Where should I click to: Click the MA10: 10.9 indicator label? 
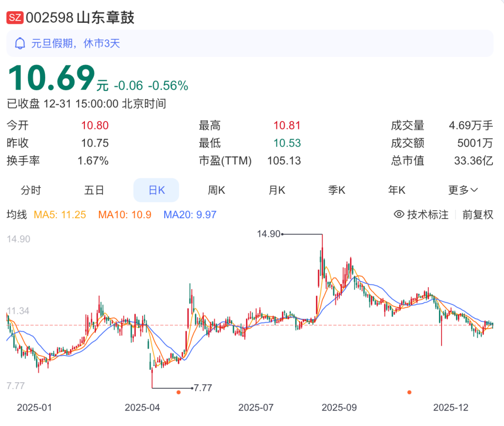tap(125, 214)
